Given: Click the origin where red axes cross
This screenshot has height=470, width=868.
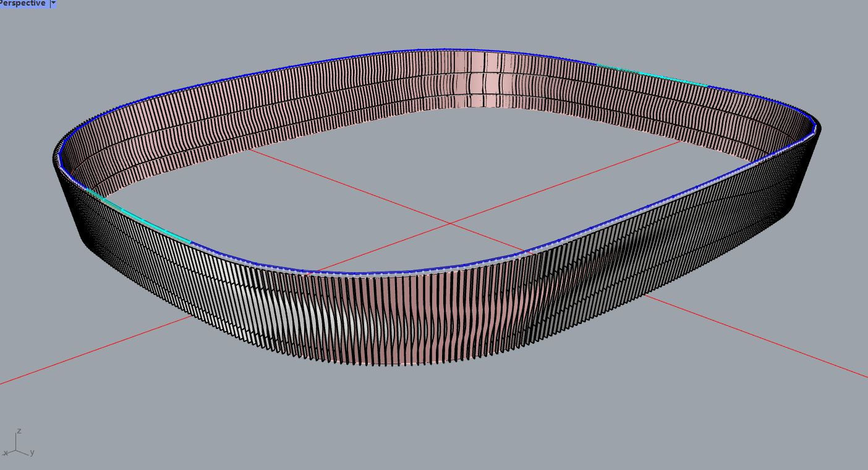Looking at the screenshot, I should [451, 223].
